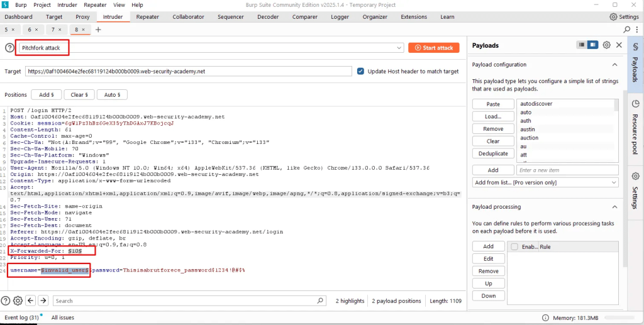644x325 pixels.
Task: Close the Payloads side panel
Action: (x=619, y=45)
